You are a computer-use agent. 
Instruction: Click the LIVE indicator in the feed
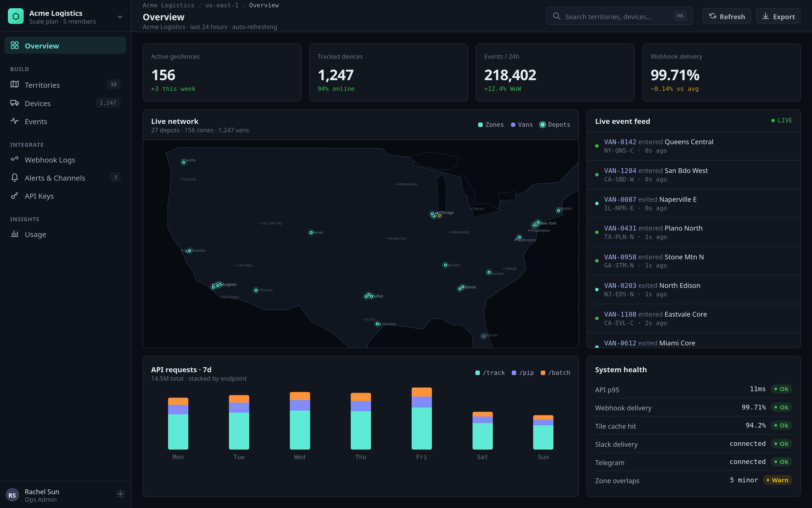[782, 120]
